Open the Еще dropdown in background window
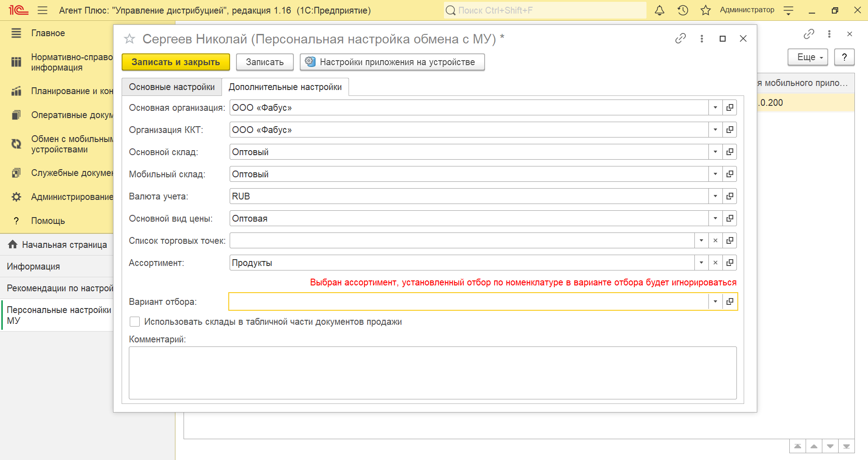 tap(808, 57)
